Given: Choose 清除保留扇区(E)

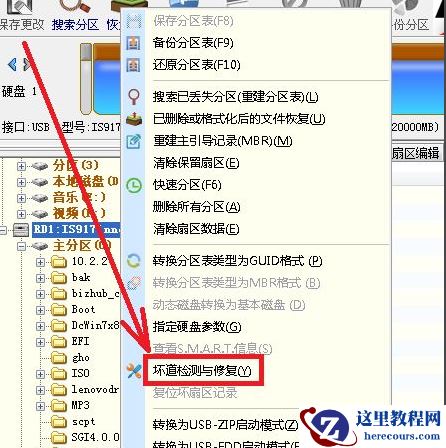Looking at the screenshot, I should (x=196, y=163).
